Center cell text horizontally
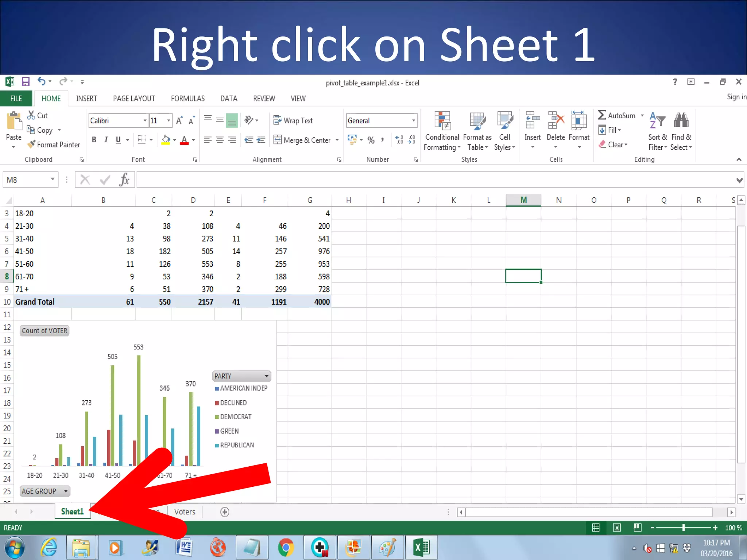This screenshot has height=560, width=747. (220, 140)
